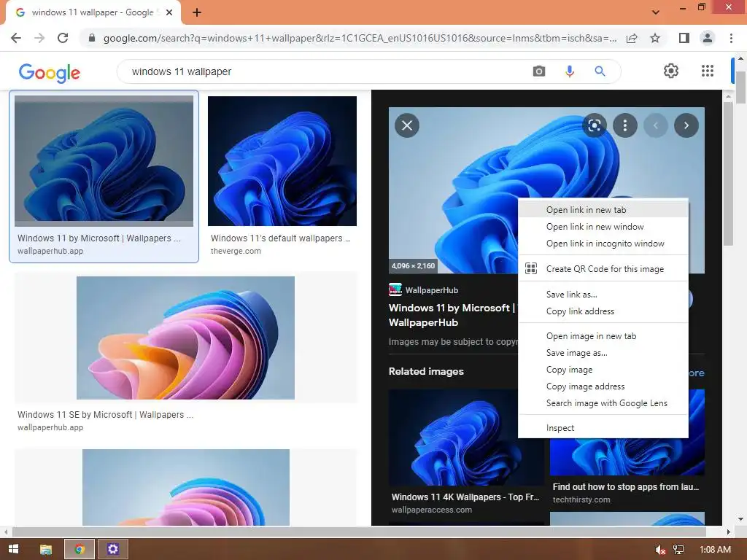Select Copy image from context menu
747x560 pixels.
pyautogui.click(x=603, y=370)
